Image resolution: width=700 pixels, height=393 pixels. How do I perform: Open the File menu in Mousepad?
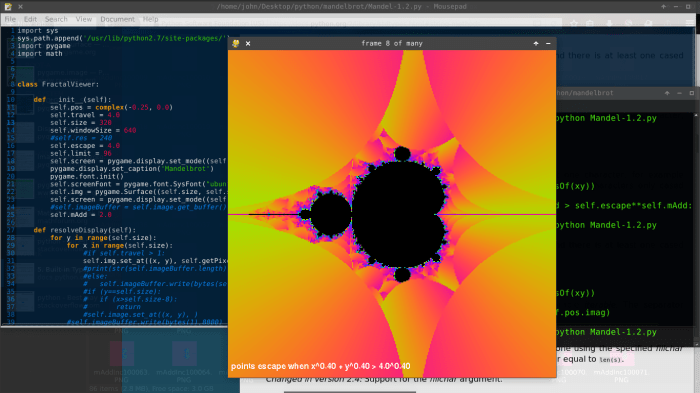coord(10,19)
